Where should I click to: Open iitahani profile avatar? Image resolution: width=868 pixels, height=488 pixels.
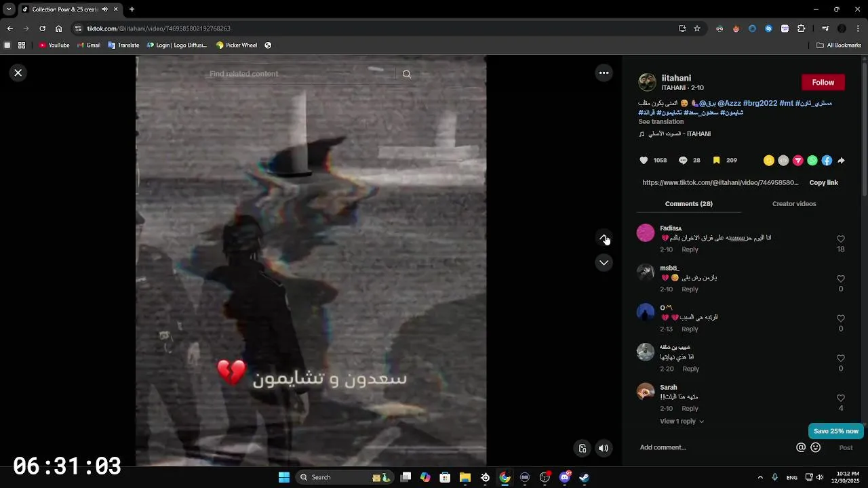[x=648, y=83]
